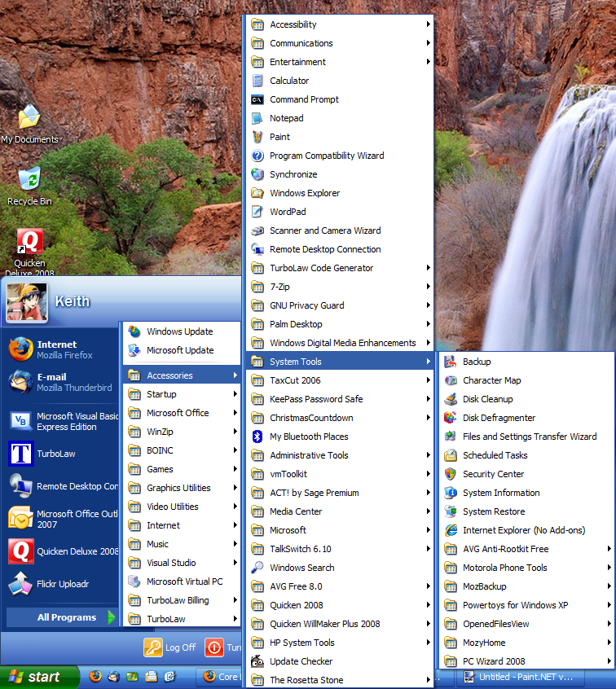This screenshot has height=689, width=616.
Task: Launch Command Prompt icon
Action: tap(257, 99)
